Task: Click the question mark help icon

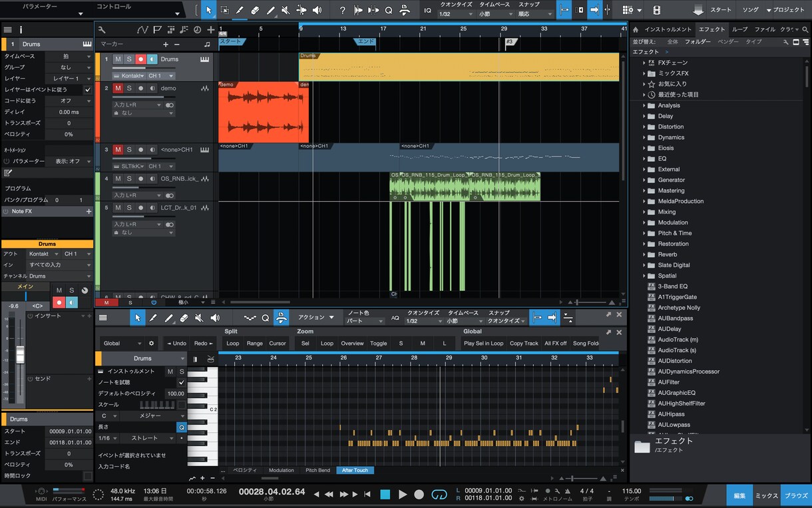Action: click(x=342, y=10)
